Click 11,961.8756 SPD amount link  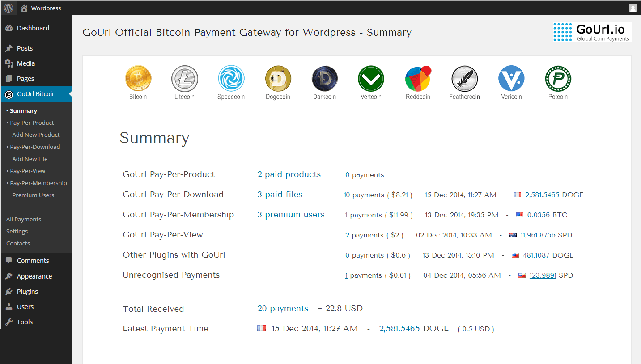(x=538, y=235)
